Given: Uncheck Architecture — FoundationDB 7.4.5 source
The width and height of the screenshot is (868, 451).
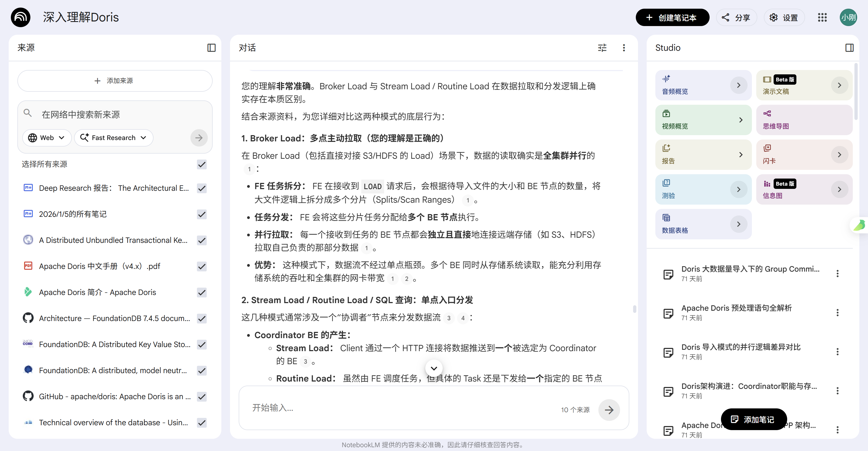Looking at the screenshot, I should [x=202, y=319].
